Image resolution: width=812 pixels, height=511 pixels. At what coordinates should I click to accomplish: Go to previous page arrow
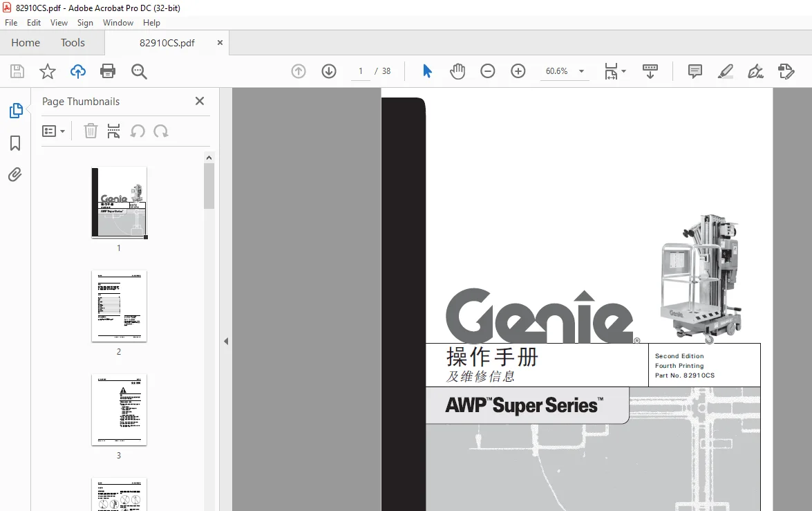click(x=299, y=71)
